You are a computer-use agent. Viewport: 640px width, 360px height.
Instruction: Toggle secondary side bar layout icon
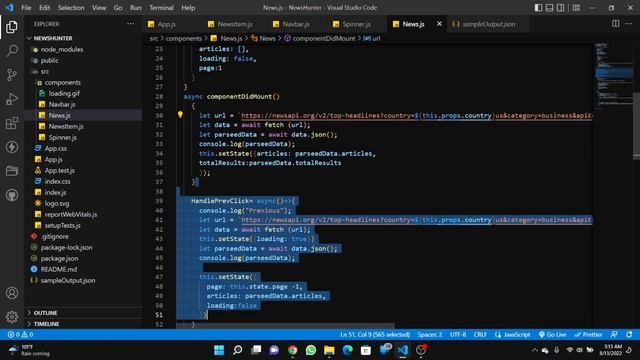[x=561, y=7]
